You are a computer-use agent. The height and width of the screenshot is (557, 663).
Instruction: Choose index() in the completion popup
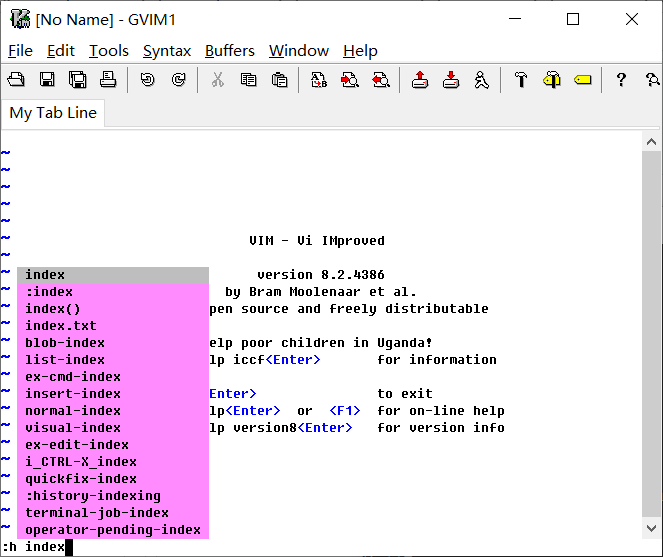pyautogui.click(x=113, y=309)
